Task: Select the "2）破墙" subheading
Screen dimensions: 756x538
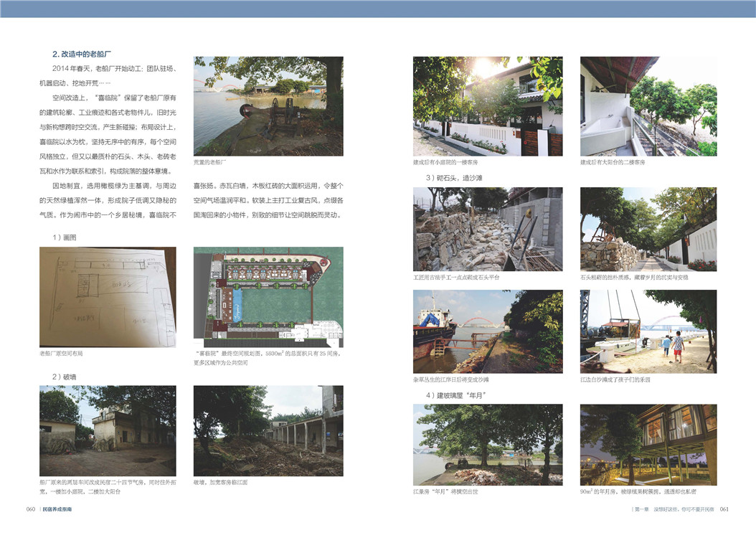Action: (64, 376)
